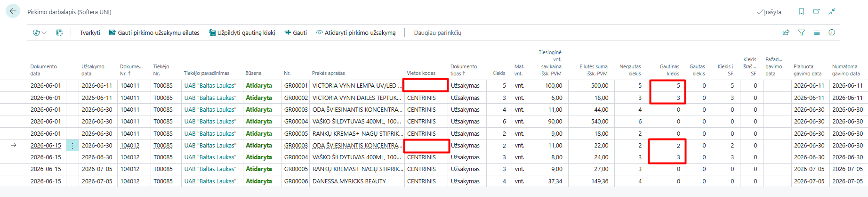Image resolution: width=868 pixels, height=197 pixels.
Task: Click the Numatoma gavimo data column header
Action: [845, 70]
